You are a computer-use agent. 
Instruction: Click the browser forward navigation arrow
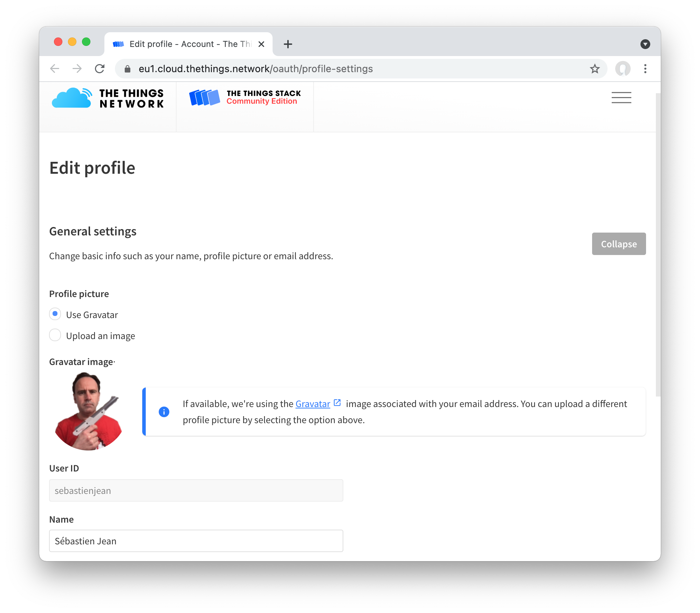coord(77,68)
